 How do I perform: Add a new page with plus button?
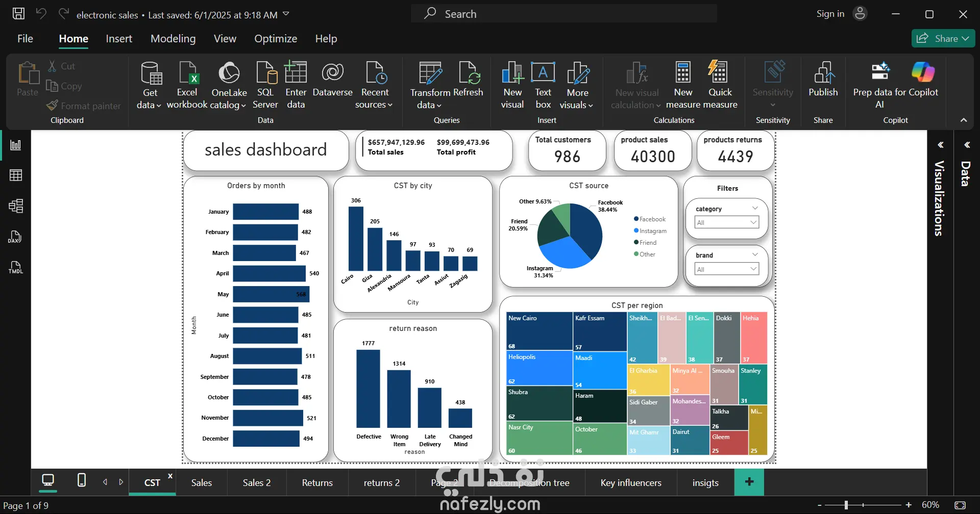coord(749,482)
